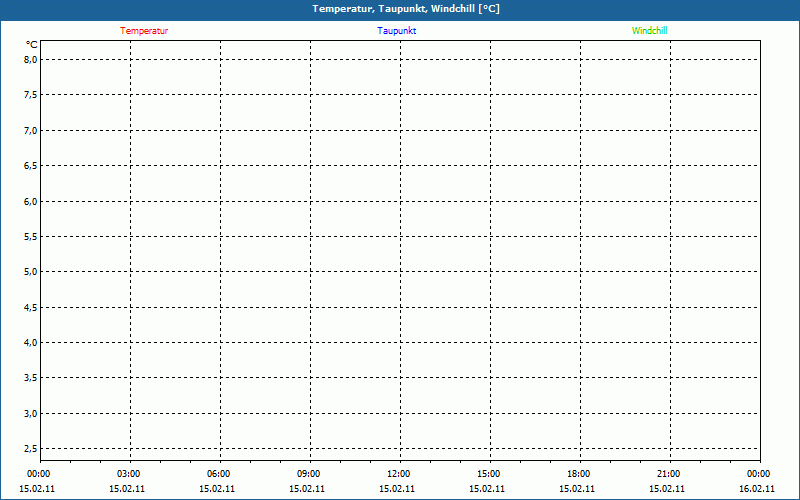Click the 18:00 time axis label
This screenshot has width=800, height=500.
(x=578, y=474)
